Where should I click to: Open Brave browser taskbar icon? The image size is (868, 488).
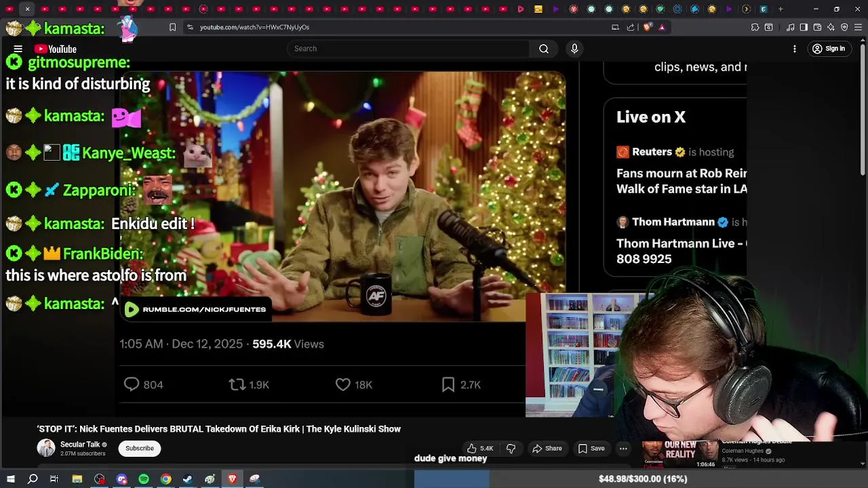coord(232,479)
